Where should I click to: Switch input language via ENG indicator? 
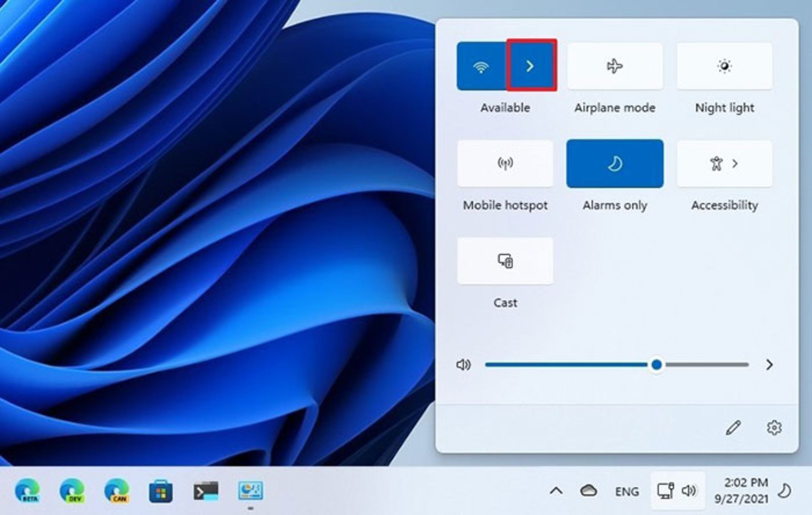tap(627, 491)
